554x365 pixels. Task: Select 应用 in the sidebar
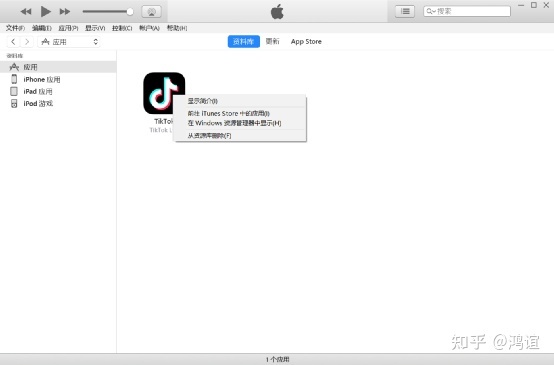pyautogui.click(x=58, y=67)
